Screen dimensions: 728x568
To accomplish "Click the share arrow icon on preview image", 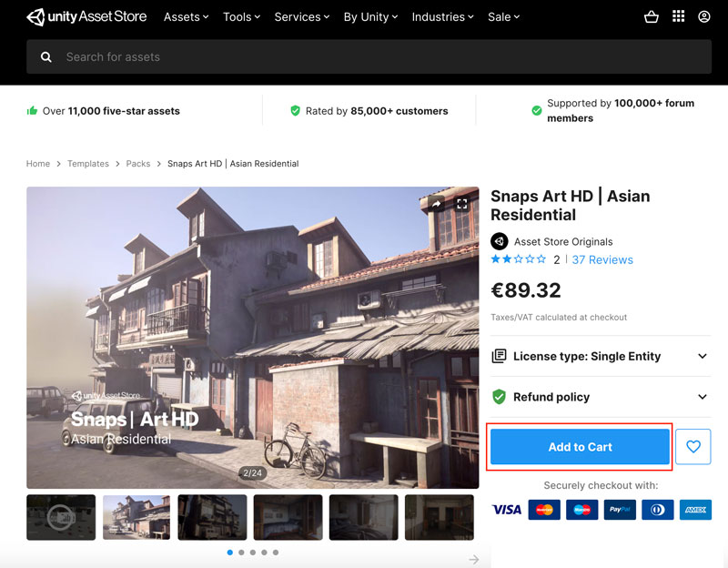I will click(x=437, y=204).
